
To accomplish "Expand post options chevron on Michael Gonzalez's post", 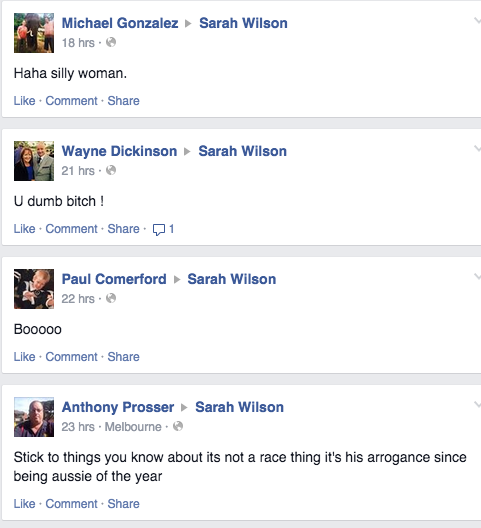I will pos(477,21).
